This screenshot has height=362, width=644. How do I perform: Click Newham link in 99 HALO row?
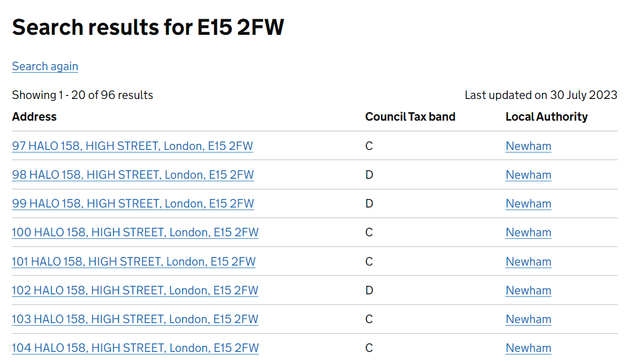coord(528,203)
